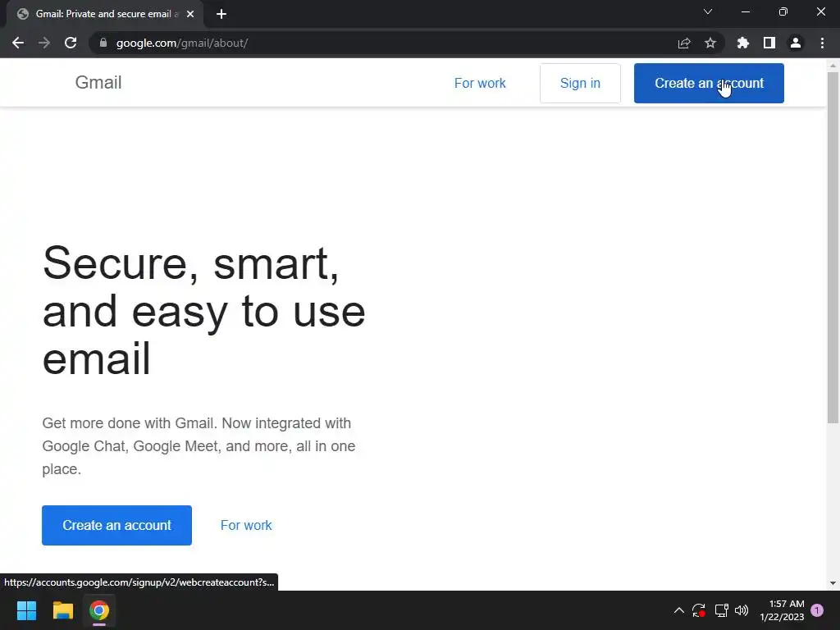Click the Gmail logo text
The width and height of the screenshot is (840, 630).
point(98,83)
